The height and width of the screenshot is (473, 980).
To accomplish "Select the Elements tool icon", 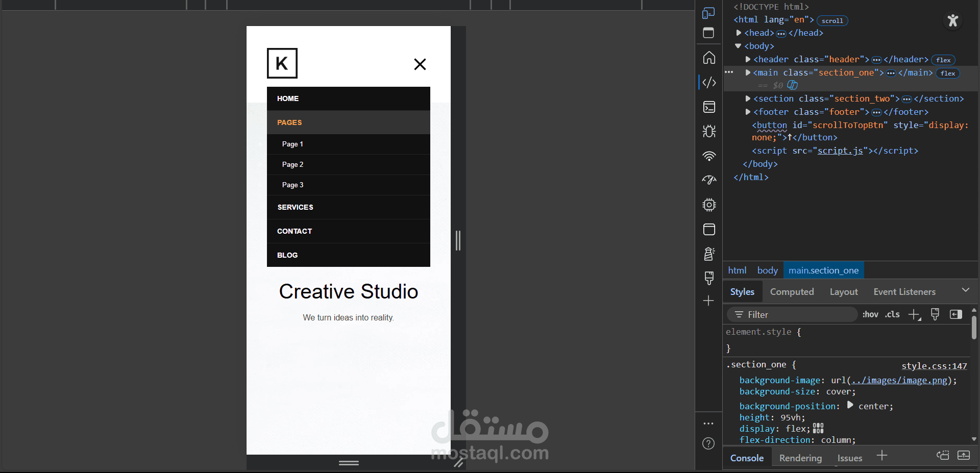I will click(x=709, y=82).
